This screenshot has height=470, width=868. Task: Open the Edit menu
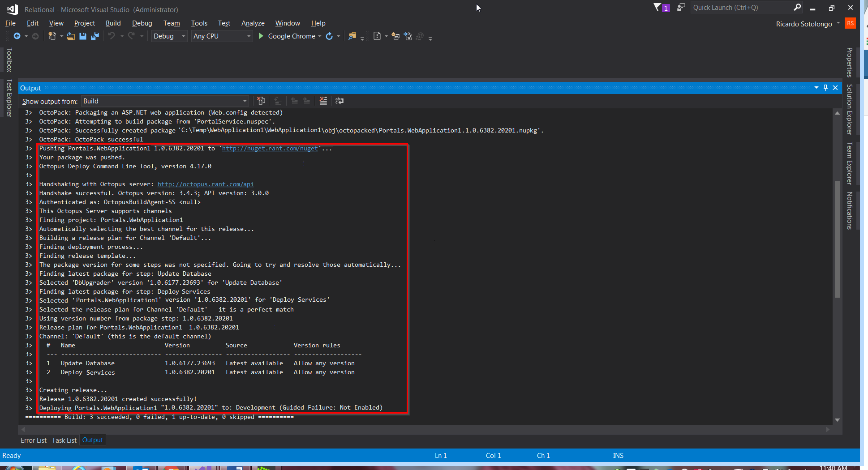point(33,23)
